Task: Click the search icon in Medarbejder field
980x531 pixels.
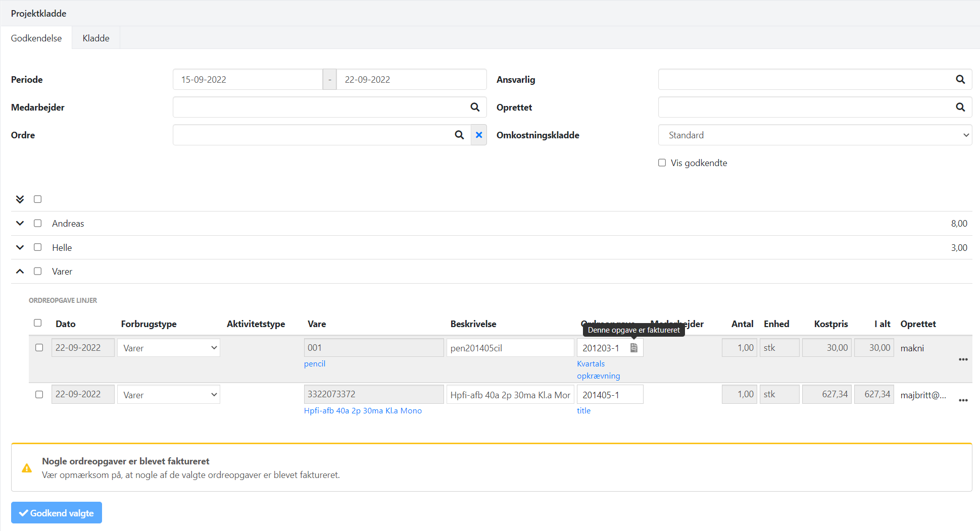Action: click(x=475, y=107)
